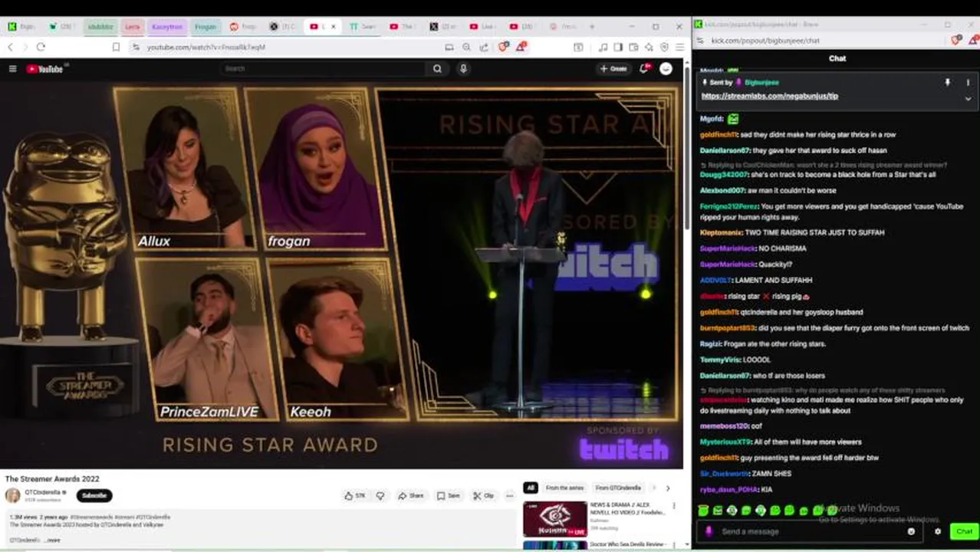Go to the YouTube logo home
Image resolution: width=980 pixels, height=552 pixels.
[x=44, y=69]
